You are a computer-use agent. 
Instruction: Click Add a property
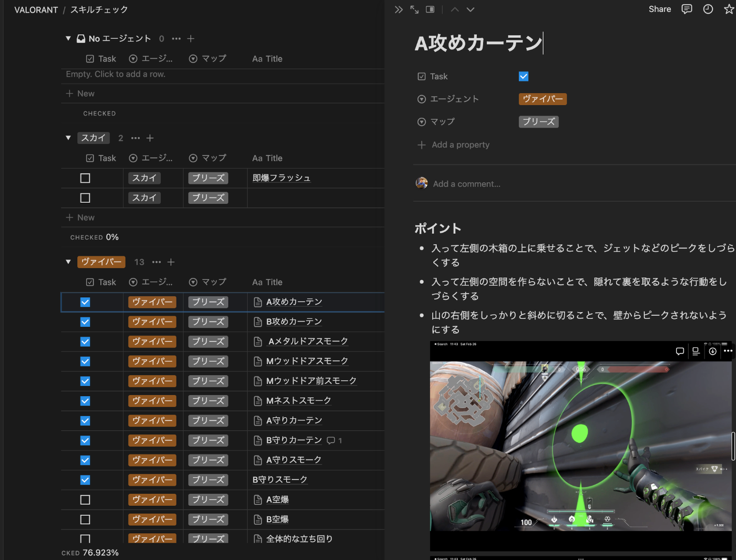[454, 145]
